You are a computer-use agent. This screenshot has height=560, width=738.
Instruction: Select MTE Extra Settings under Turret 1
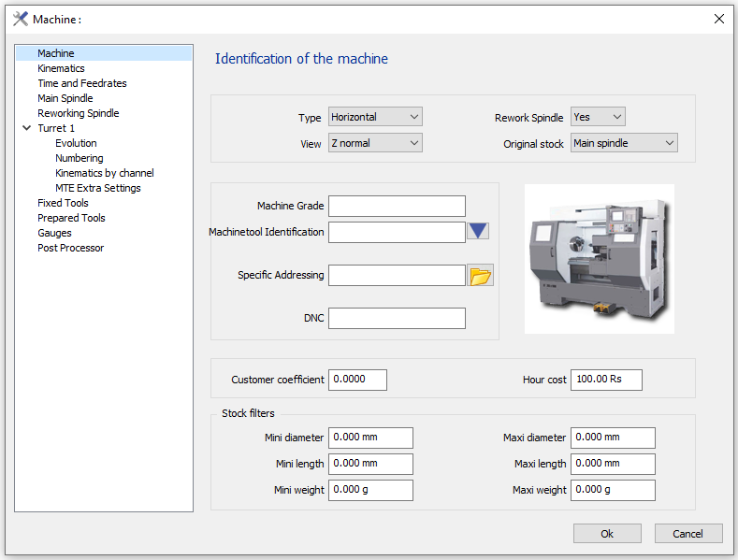(98, 188)
